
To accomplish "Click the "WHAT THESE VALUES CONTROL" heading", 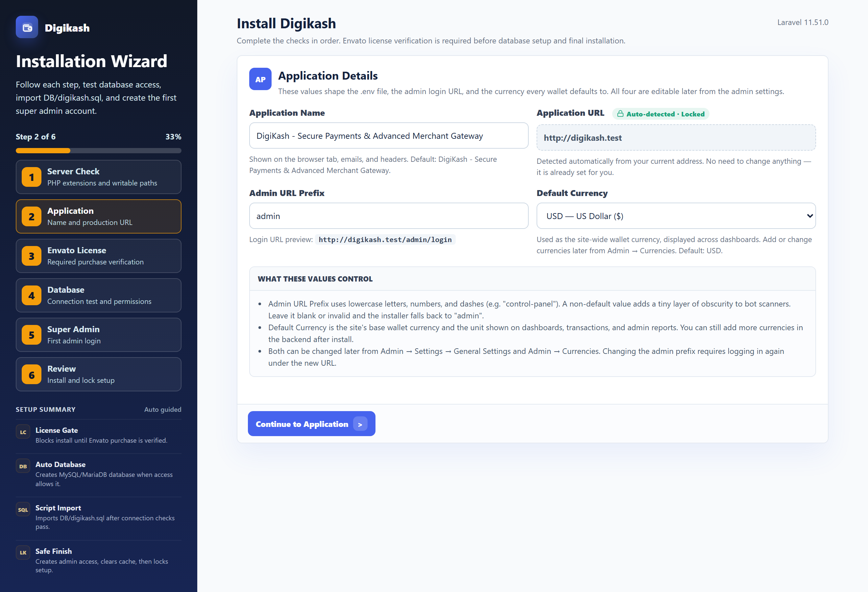I will click(x=315, y=279).
